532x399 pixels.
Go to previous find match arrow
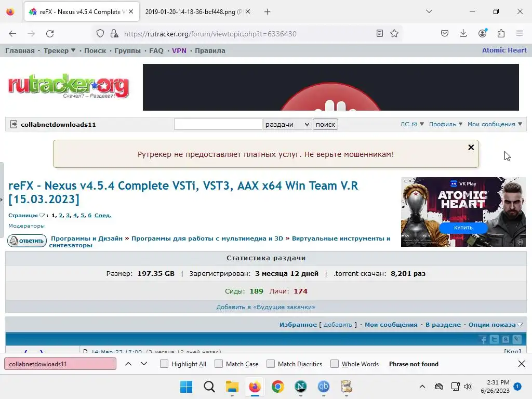(x=128, y=364)
